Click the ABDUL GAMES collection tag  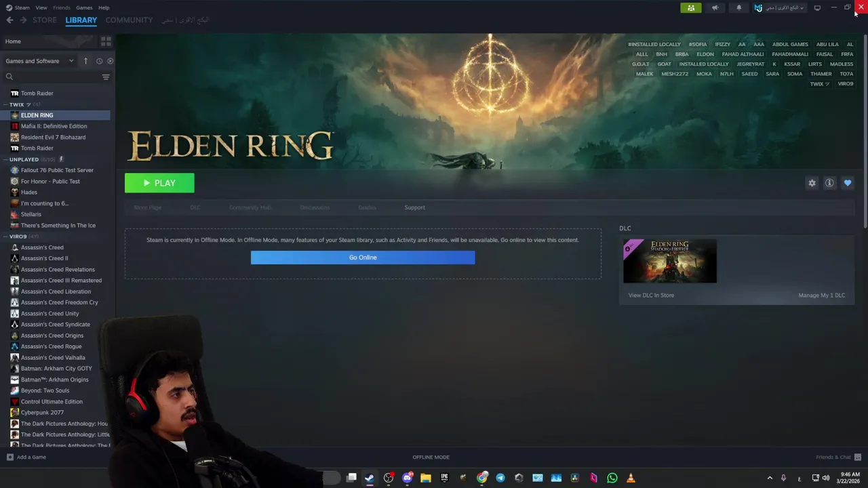click(790, 44)
